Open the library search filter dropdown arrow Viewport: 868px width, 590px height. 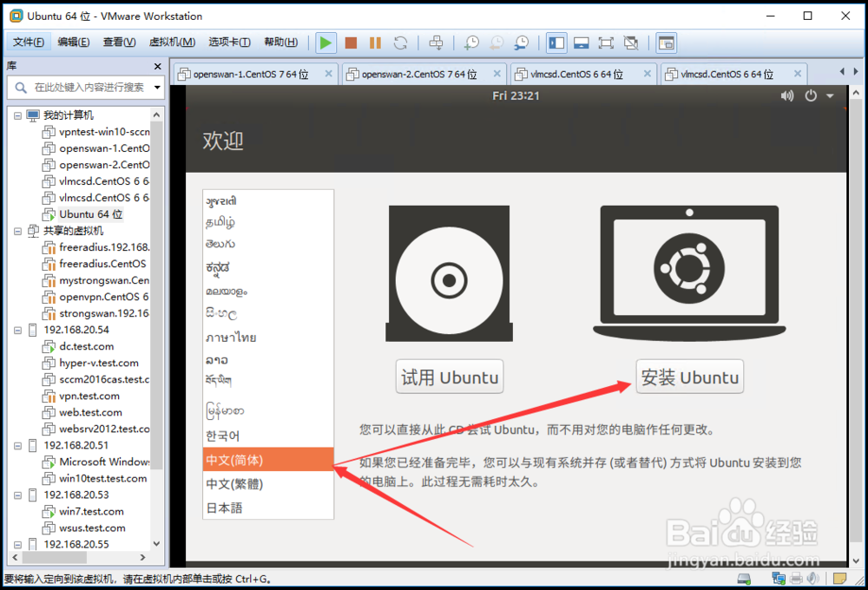coord(157,88)
